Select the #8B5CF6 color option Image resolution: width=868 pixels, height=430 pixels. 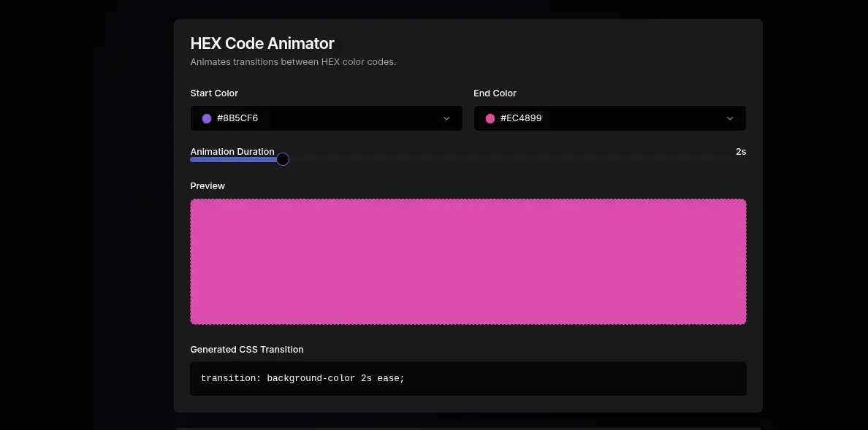click(236, 118)
